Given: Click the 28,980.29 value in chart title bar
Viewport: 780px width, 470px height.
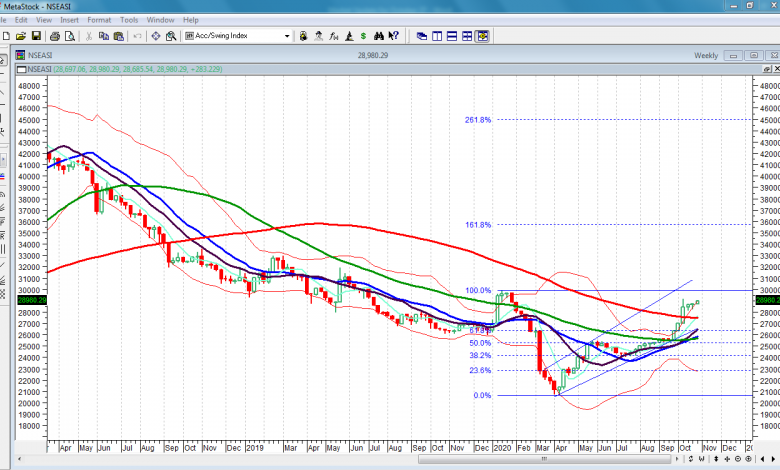Looking at the screenshot, I should tap(373, 55).
